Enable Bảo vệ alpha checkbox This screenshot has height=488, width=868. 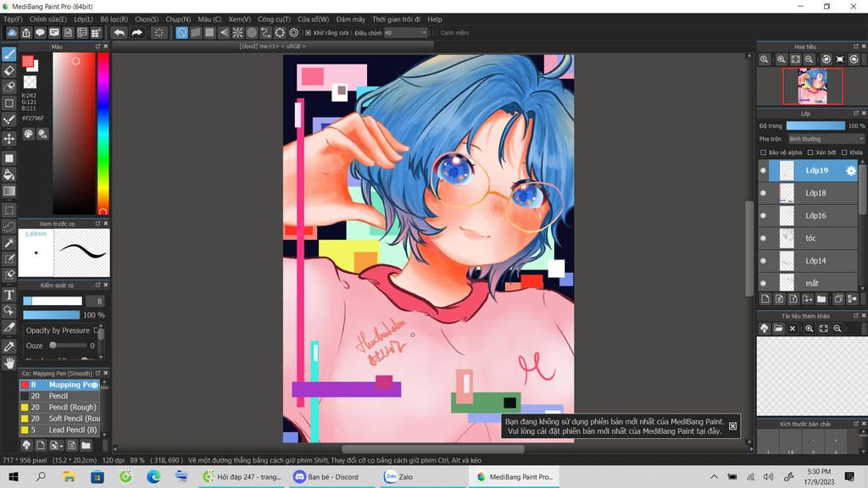click(764, 152)
